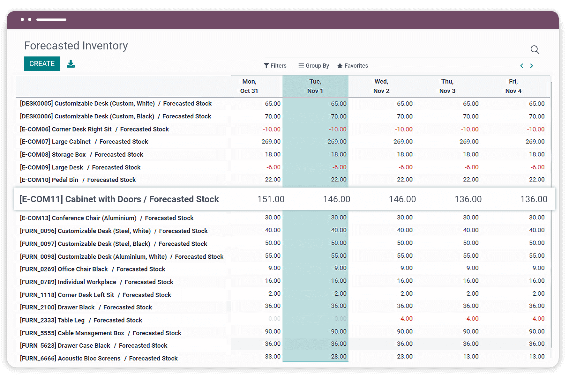Go to previous period with left chevron
Viewport: 569px width, 392px height.
point(521,66)
